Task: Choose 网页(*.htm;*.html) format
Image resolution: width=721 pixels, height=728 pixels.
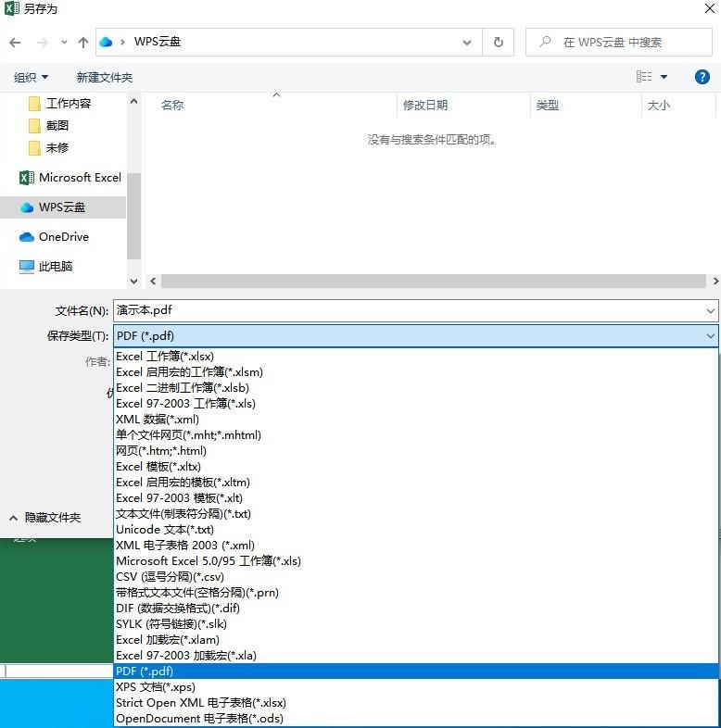Action: coord(416,451)
